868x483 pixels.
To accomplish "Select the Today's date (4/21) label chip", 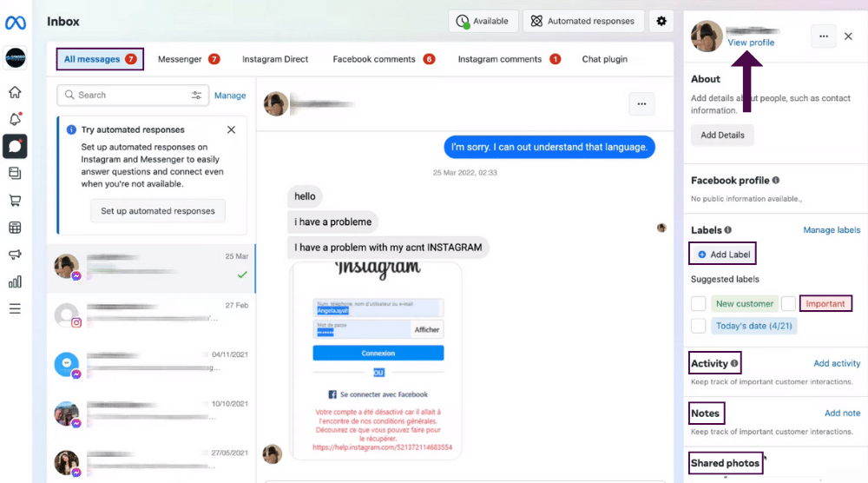I will pyautogui.click(x=754, y=326).
